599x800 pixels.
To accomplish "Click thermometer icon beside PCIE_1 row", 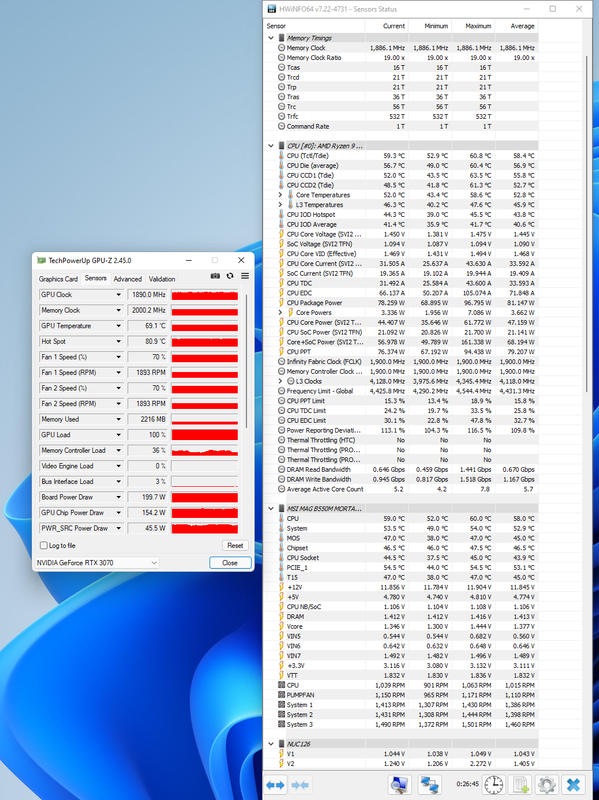I will 281,567.
